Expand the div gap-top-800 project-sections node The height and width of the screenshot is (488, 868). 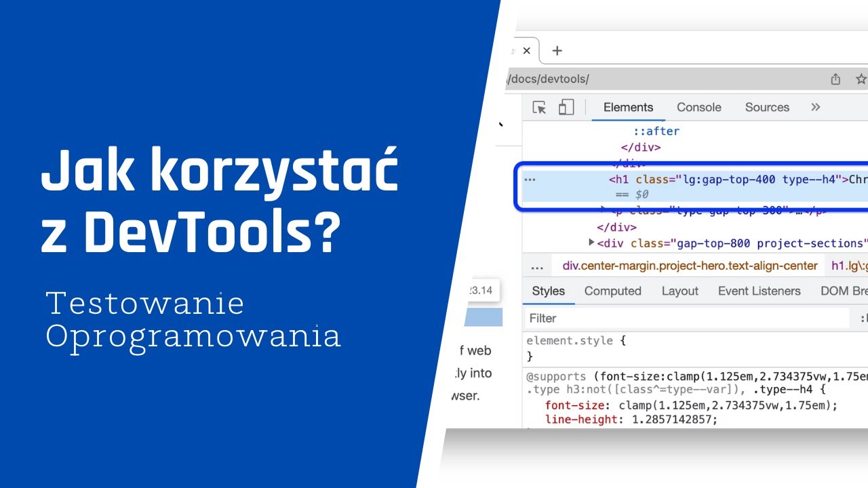[591, 243]
